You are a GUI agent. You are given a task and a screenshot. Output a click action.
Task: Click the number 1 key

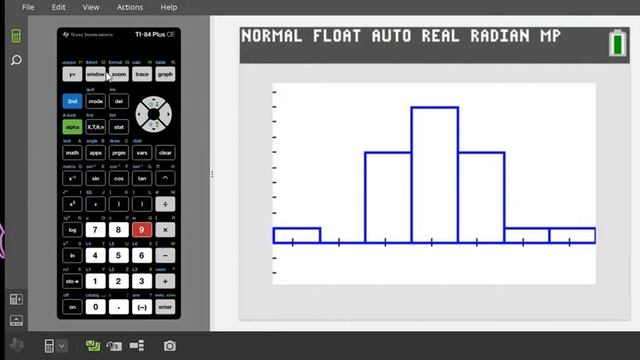click(x=96, y=281)
